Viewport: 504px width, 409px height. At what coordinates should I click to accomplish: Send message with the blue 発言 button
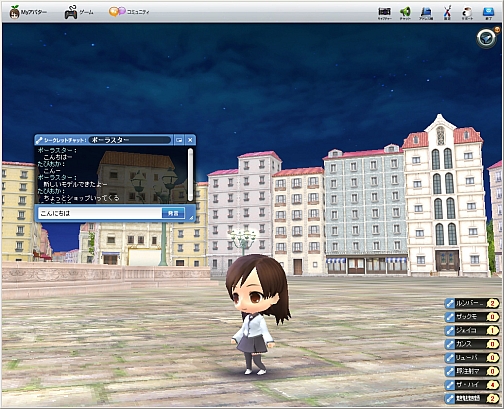pos(173,213)
